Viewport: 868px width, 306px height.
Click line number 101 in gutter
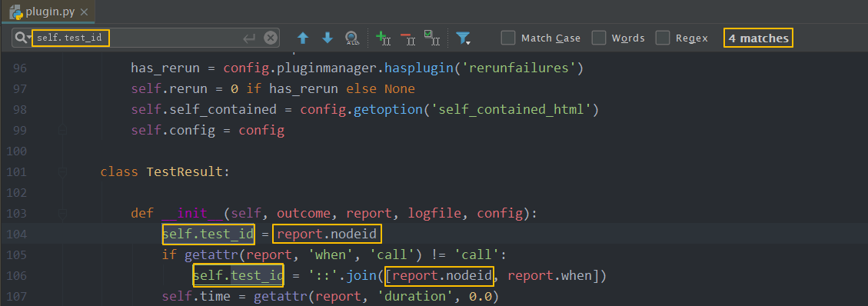[17, 172]
